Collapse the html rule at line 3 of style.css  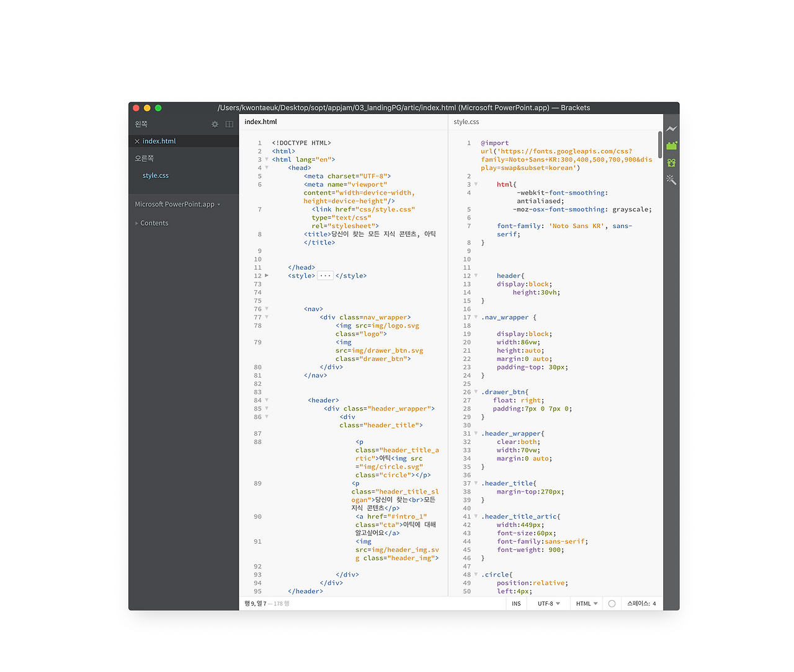(476, 184)
